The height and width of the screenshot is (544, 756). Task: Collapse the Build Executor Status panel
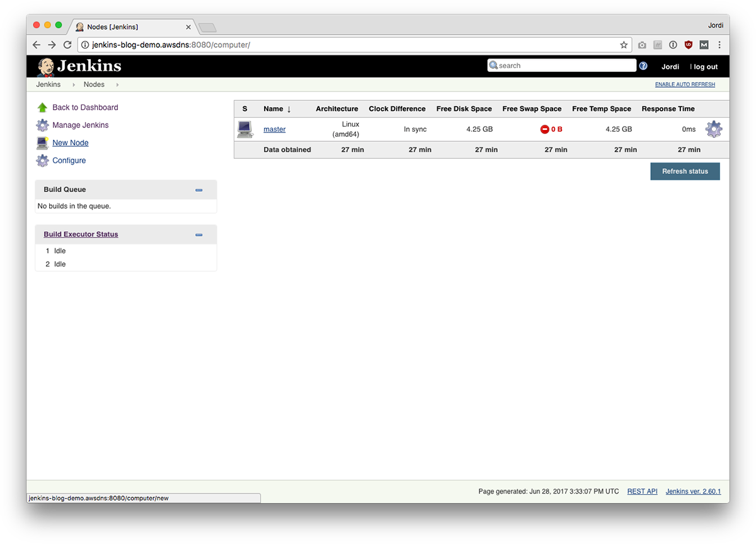pos(199,234)
